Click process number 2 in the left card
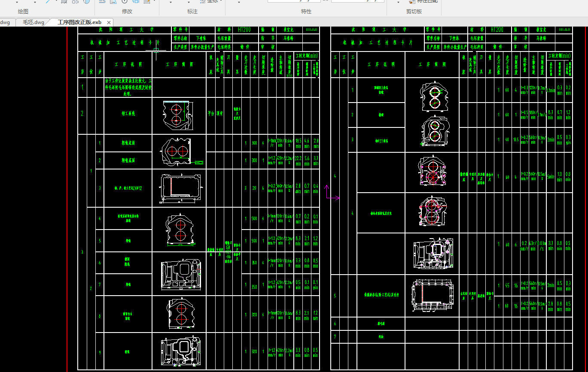 coord(82,114)
